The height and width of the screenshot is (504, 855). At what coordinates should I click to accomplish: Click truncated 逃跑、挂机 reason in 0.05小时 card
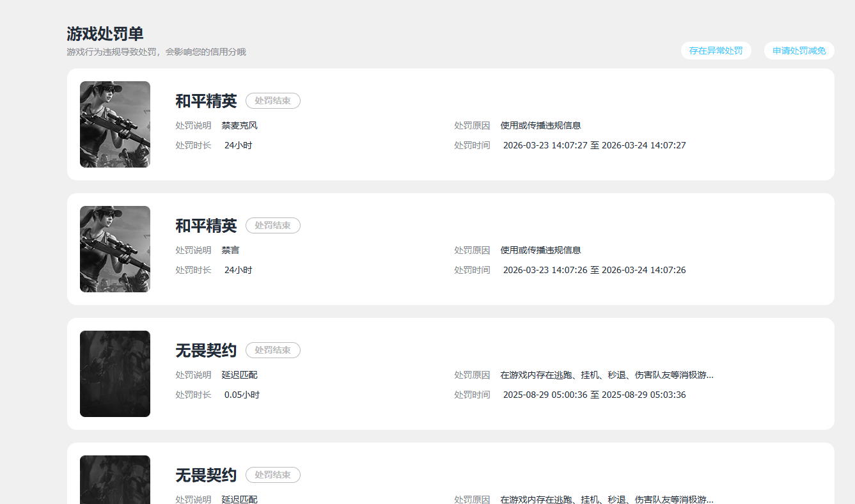(607, 375)
